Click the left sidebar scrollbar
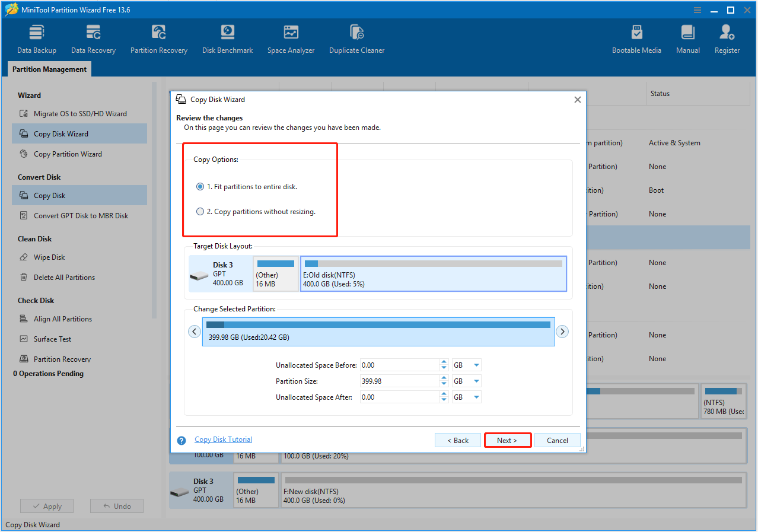This screenshot has height=532, width=758. [x=154, y=202]
